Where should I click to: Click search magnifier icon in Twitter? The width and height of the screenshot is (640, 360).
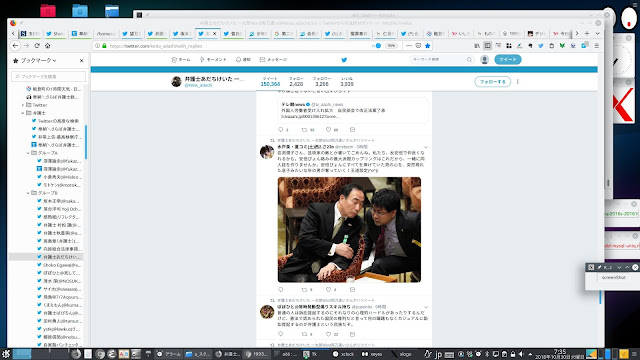click(469, 60)
